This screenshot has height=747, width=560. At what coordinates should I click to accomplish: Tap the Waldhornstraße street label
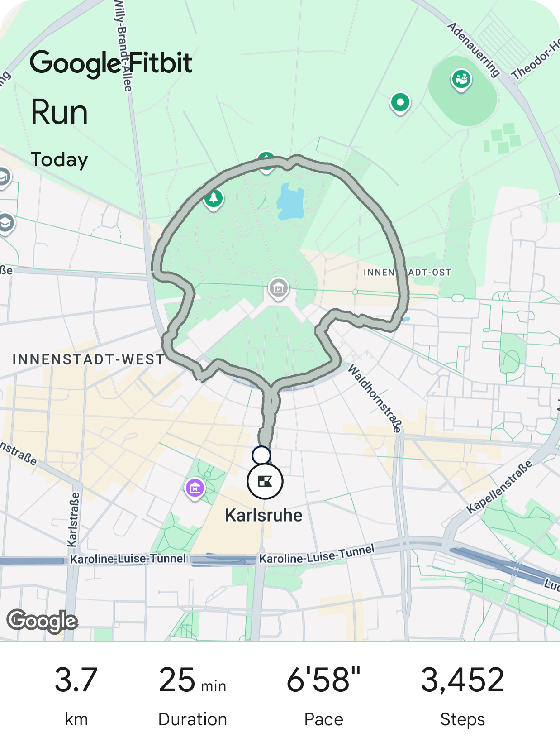(375, 398)
